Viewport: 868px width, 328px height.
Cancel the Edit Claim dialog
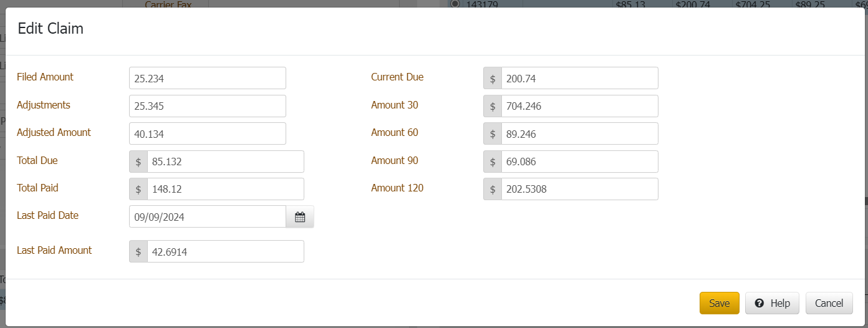[x=829, y=303]
